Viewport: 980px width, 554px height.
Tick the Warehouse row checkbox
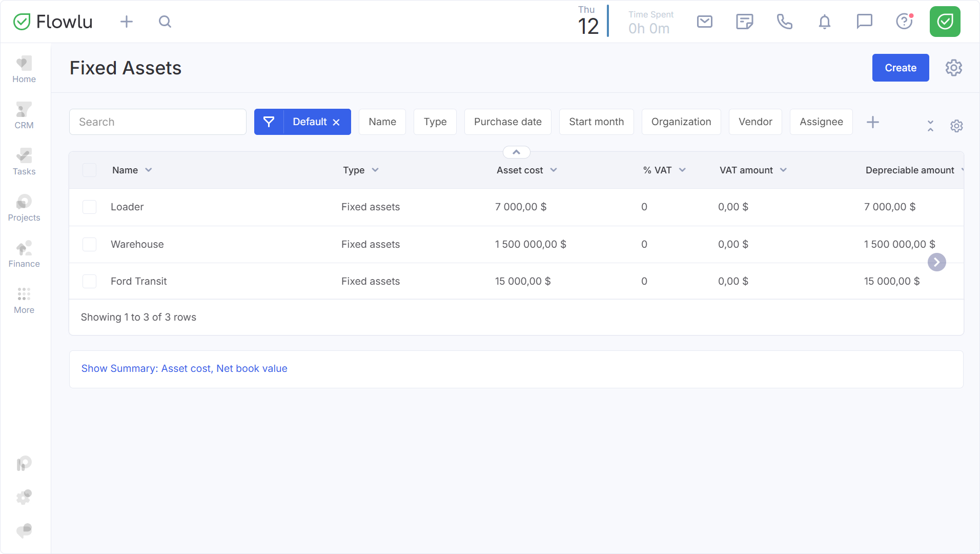click(x=90, y=244)
